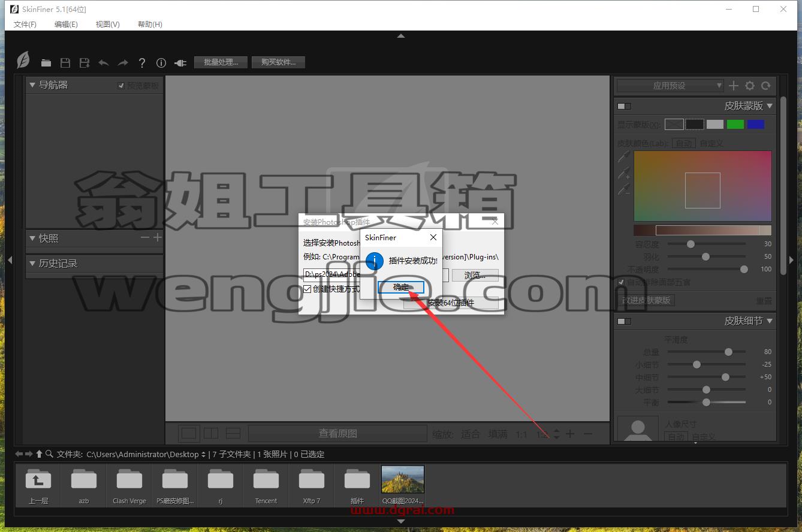
Task: Click the save floppy disk icon
Action: coord(65,62)
